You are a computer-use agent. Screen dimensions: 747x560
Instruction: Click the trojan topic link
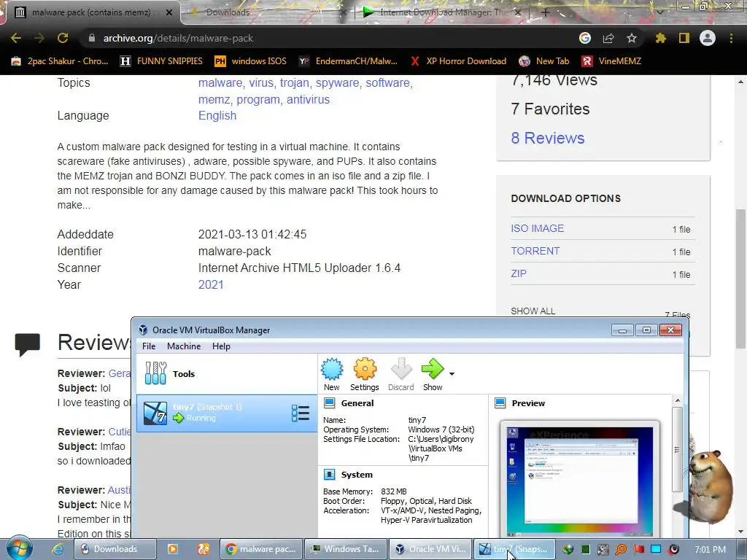295,83
